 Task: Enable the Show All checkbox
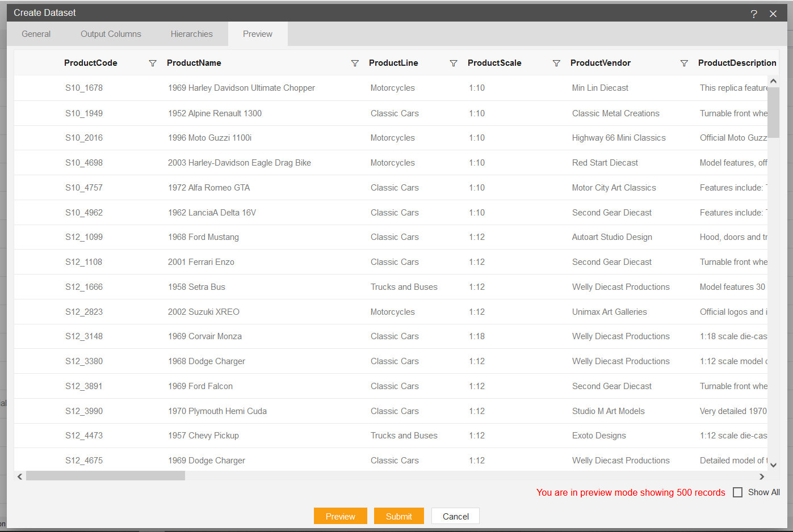tap(737, 492)
